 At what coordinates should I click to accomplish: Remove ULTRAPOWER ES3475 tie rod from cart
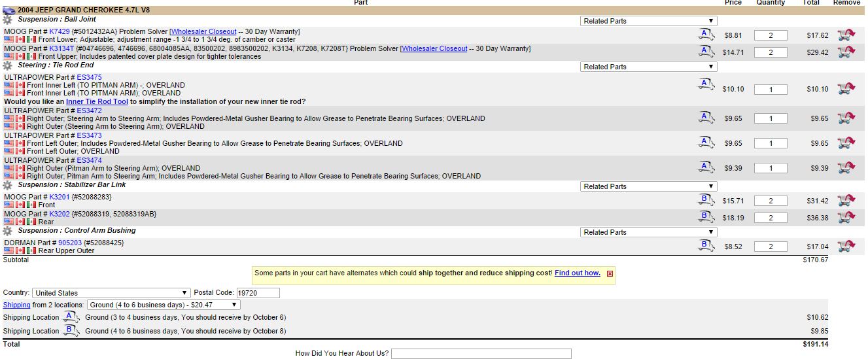tap(846, 89)
